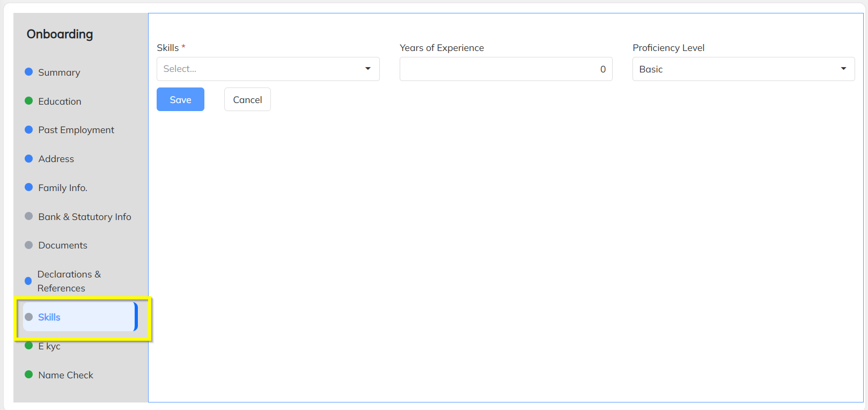The height and width of the screenshot is (410, 868).
Task: Expand the Proficiency Level dropdown
Action: coord(743,69)
